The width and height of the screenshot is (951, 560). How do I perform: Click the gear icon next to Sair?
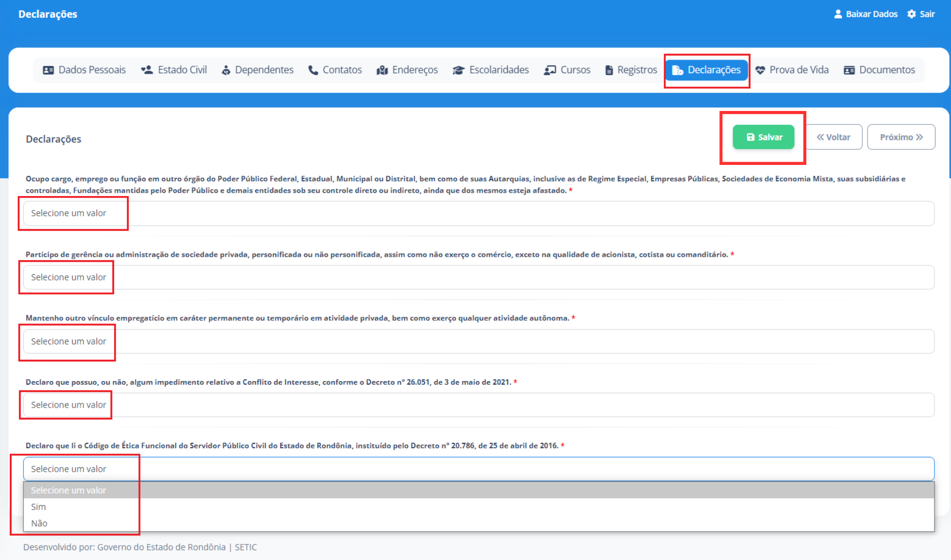pos(912,14)
